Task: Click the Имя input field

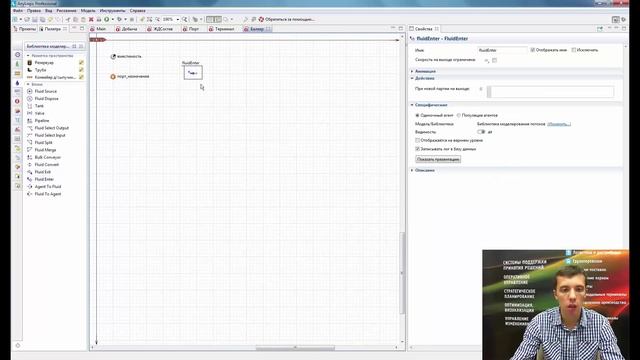Action: (x=502, y=50)
